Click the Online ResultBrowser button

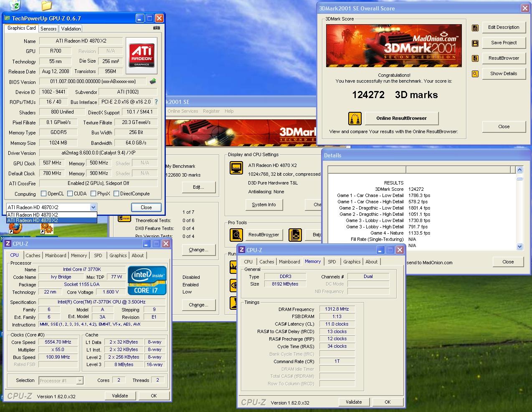coord(401,118)
